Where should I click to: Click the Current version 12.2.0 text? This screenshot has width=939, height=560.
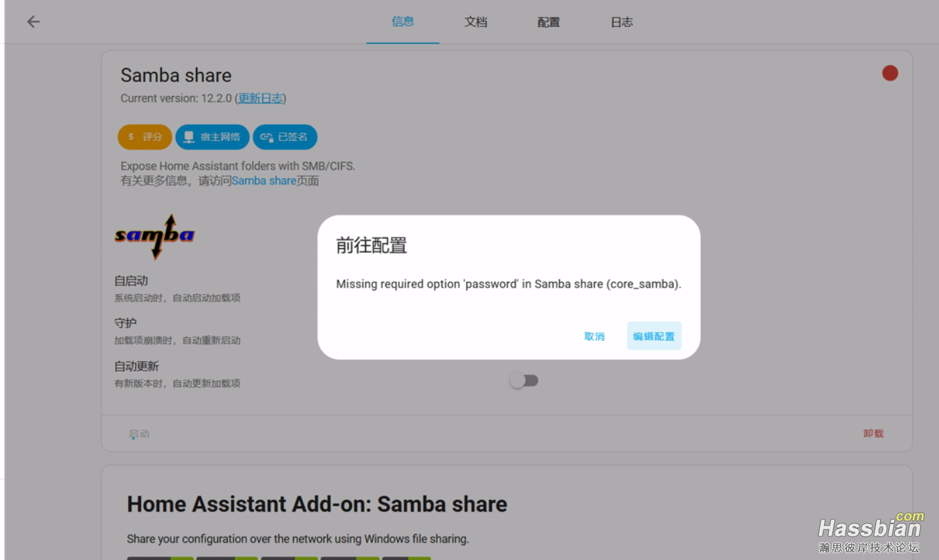176,98
